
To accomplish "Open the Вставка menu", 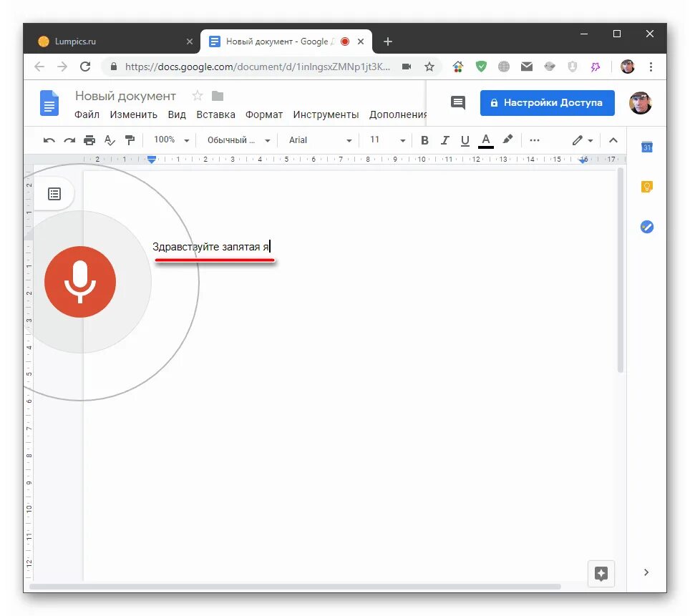I will click(215, 115).
